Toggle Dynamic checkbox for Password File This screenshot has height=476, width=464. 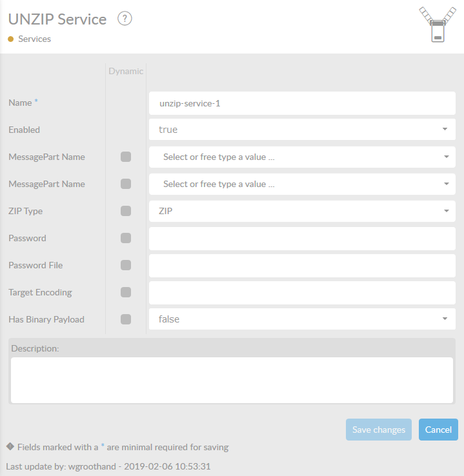point(126,265)
